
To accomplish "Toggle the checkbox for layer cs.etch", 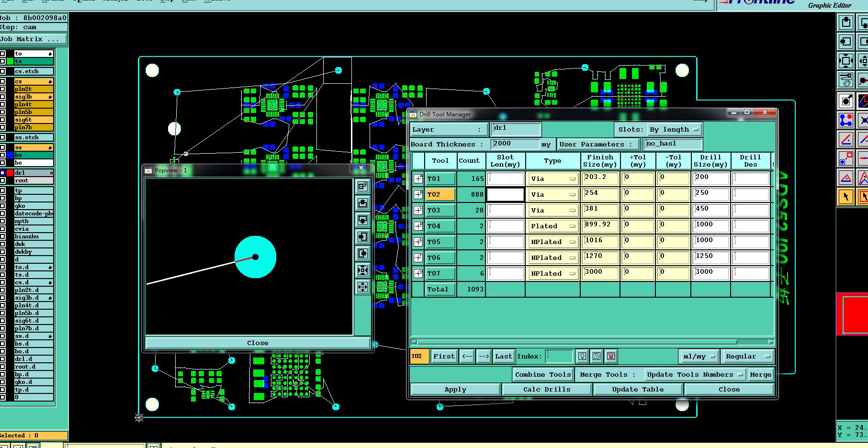I will pos(2,71).
